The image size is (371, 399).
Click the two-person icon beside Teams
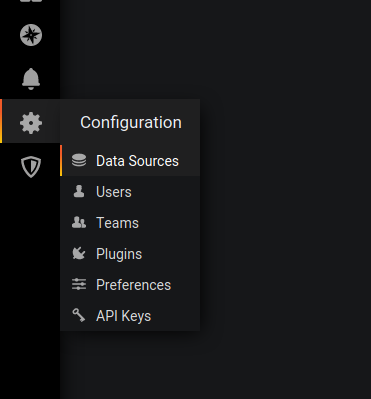click(x=79, y=223)
